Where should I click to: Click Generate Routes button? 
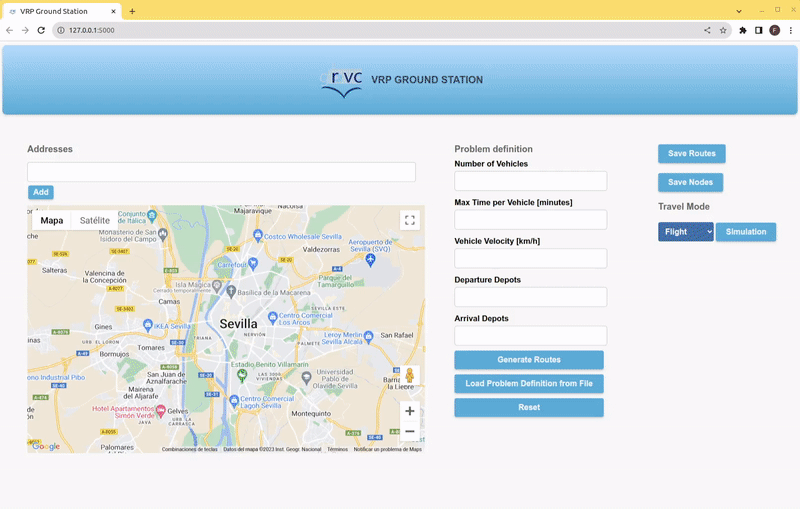529,360
